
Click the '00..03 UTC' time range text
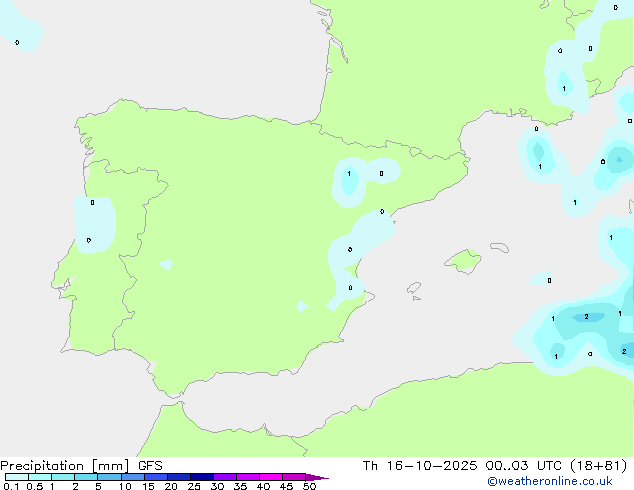(x=524, y=466)
